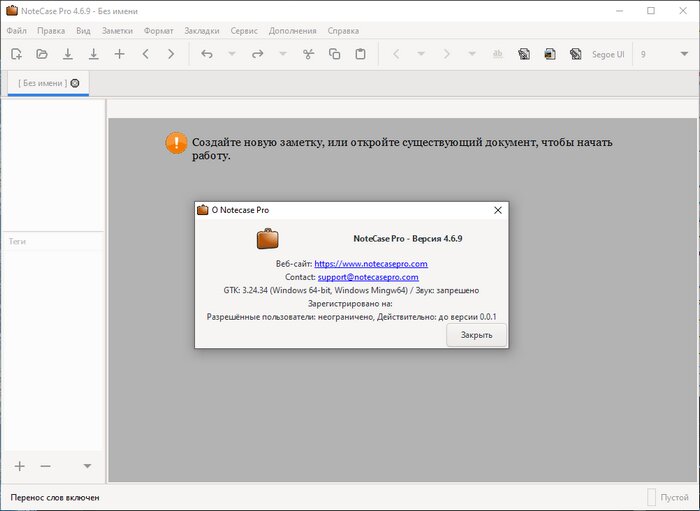Maximize the NoteCase Pro main window
Image resolution: width=700 pixels, height=511 pixels.
651,11
